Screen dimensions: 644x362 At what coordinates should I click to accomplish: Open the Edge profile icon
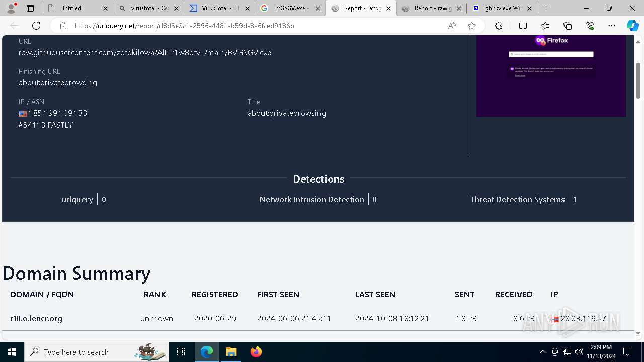point(11,8)
